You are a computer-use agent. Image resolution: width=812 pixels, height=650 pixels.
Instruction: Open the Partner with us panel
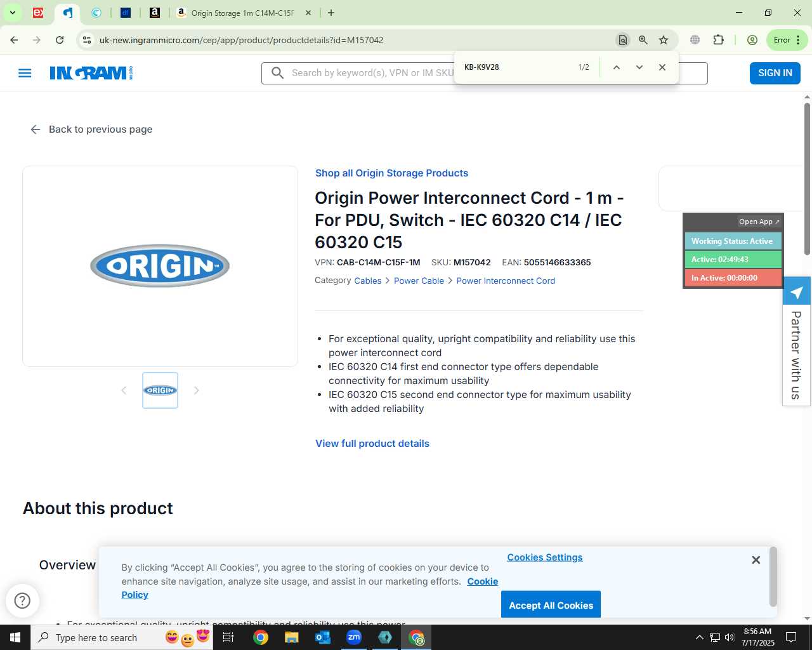pyautogui.click(x=796, y=342)
